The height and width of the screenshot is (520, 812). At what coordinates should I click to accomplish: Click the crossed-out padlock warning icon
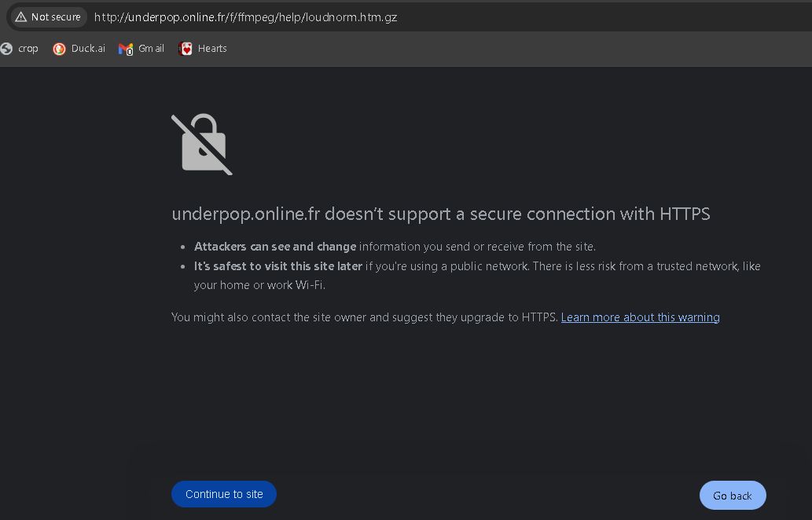click(x=202, y=145)
